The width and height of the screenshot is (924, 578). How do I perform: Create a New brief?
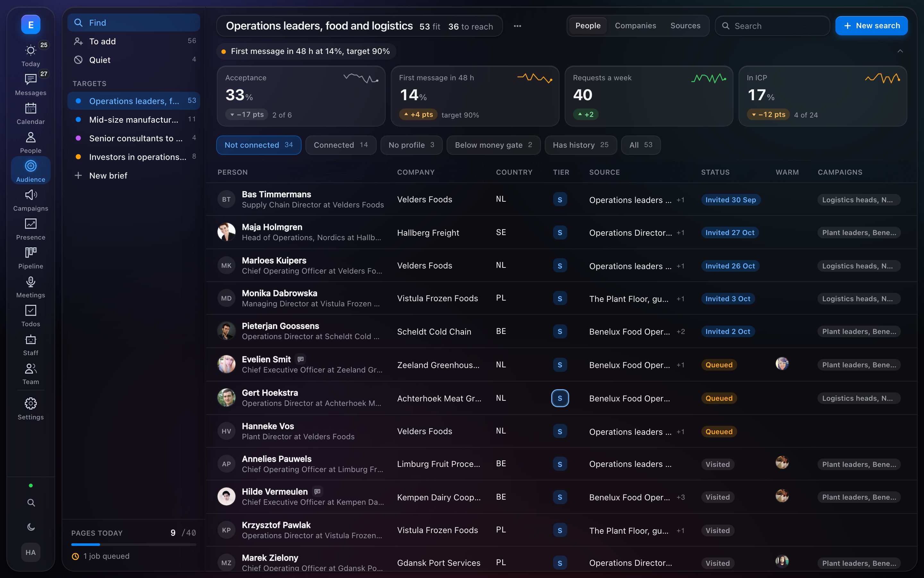pos(134,175)
